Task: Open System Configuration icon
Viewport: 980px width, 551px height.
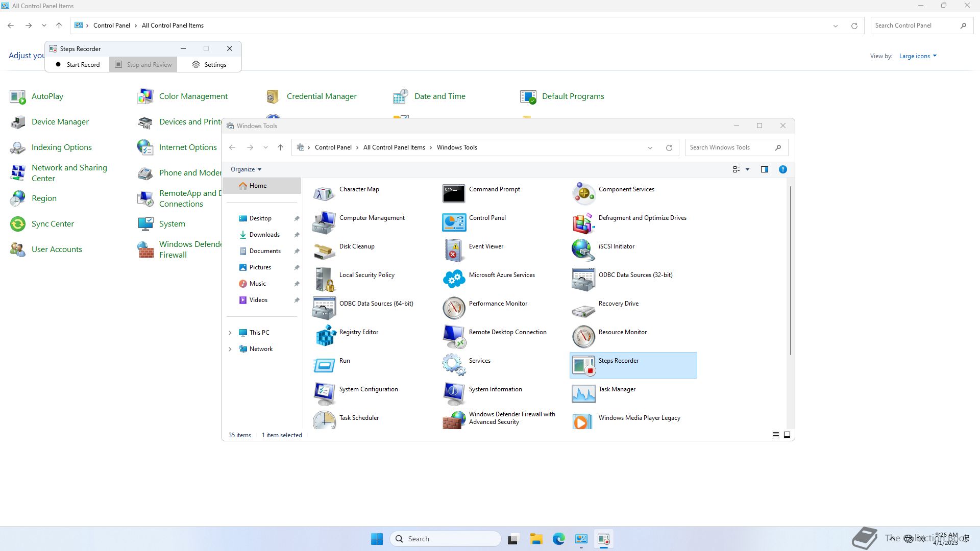Action: (x=324, y=393)
